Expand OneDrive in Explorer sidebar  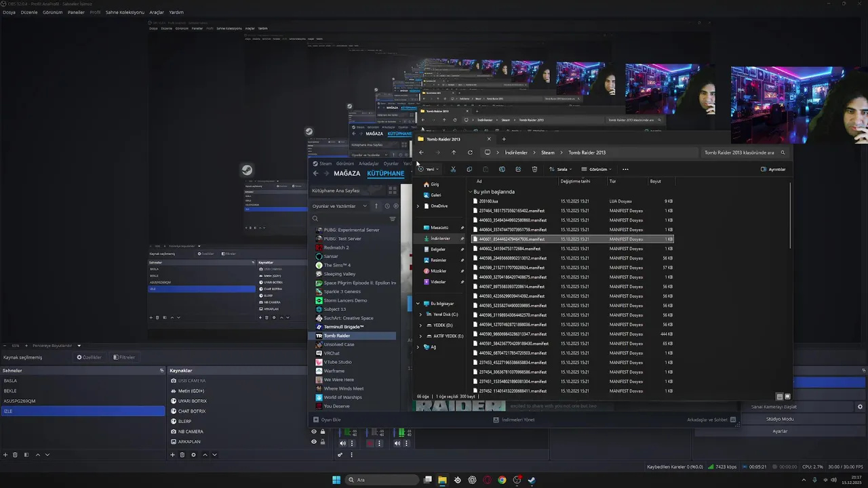pos(418,206)
